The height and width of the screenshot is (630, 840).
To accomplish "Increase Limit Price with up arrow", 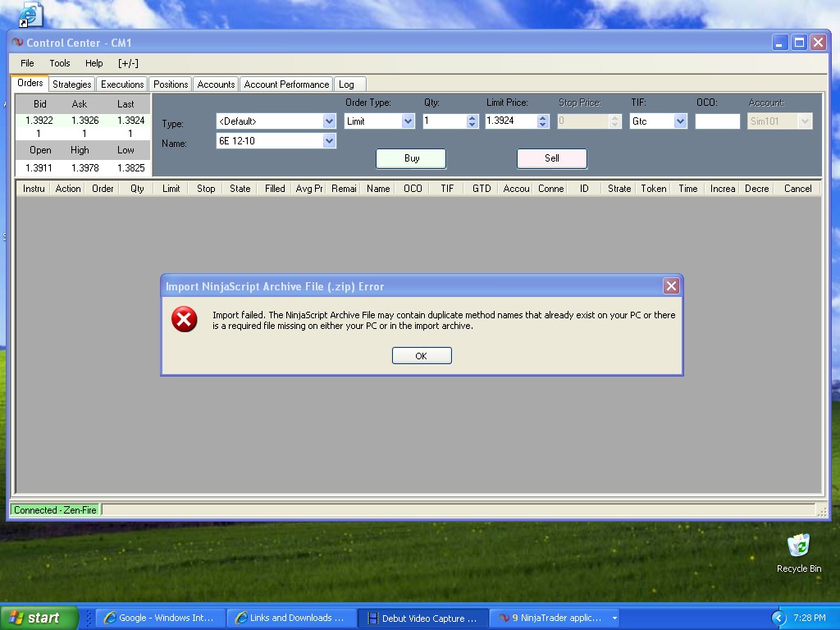I will tap(543, 118).
